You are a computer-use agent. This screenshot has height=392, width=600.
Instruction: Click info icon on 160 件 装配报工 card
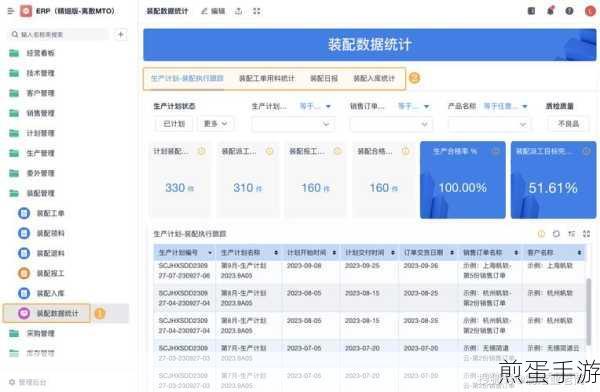(338, 151)
